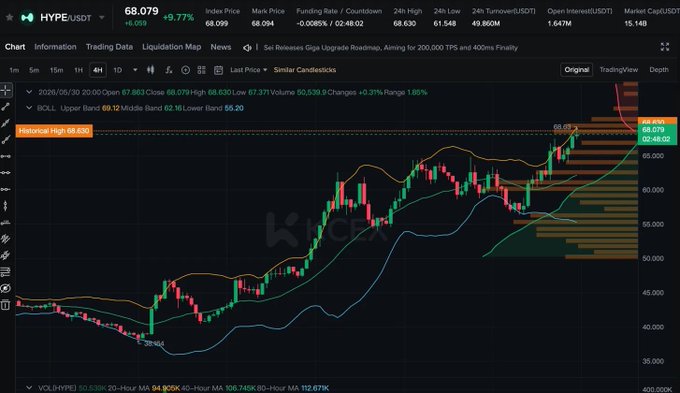Open the calendar go-to-date icon
680x393 pixels.
tap(219, 70)
